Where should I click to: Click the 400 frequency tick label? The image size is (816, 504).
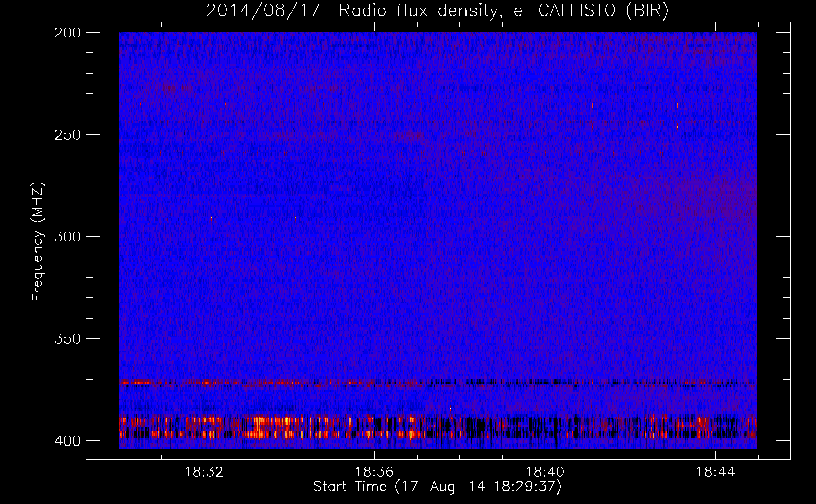point(67,441)
